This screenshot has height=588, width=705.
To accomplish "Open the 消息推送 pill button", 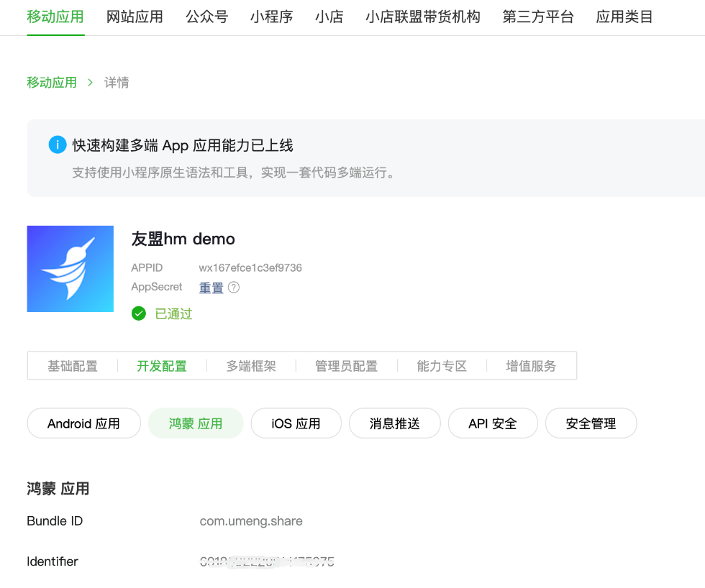I will click(395, 423).
